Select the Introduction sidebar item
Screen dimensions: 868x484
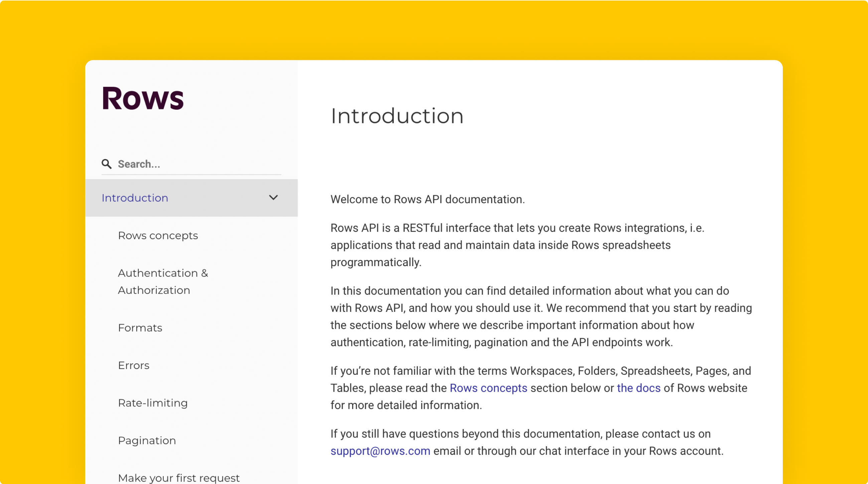tap(135, 198)
